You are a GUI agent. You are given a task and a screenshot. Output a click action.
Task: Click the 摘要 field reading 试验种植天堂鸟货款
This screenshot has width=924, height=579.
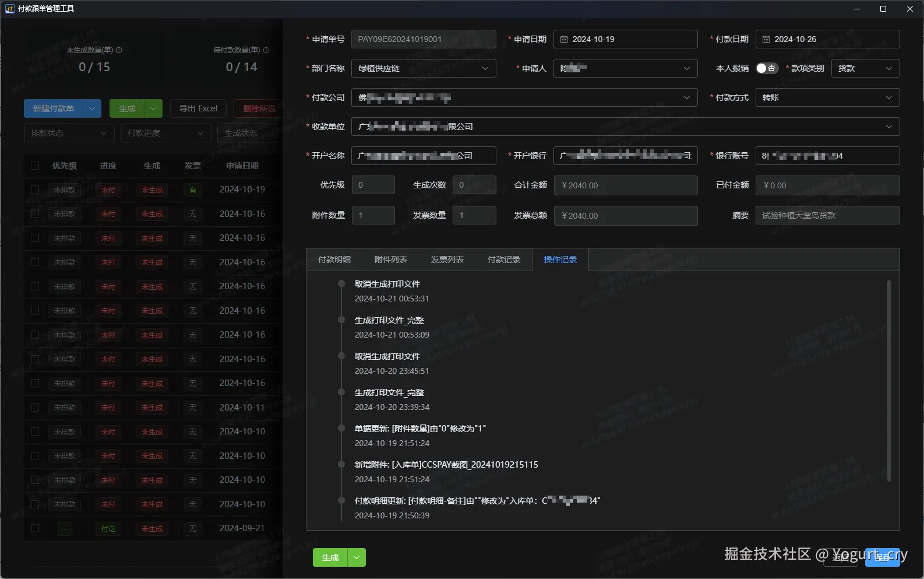coord(827,215)
